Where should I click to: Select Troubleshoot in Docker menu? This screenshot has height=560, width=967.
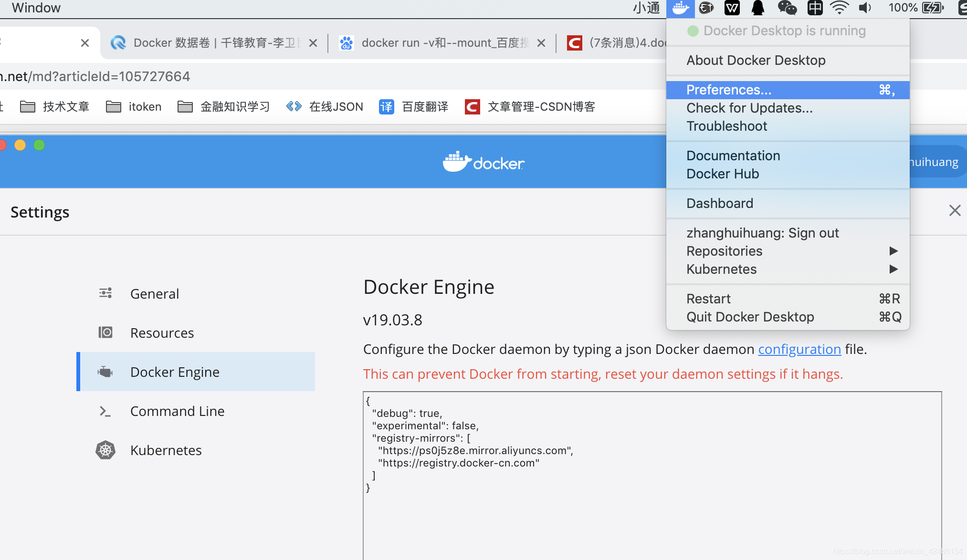point(726,126)
